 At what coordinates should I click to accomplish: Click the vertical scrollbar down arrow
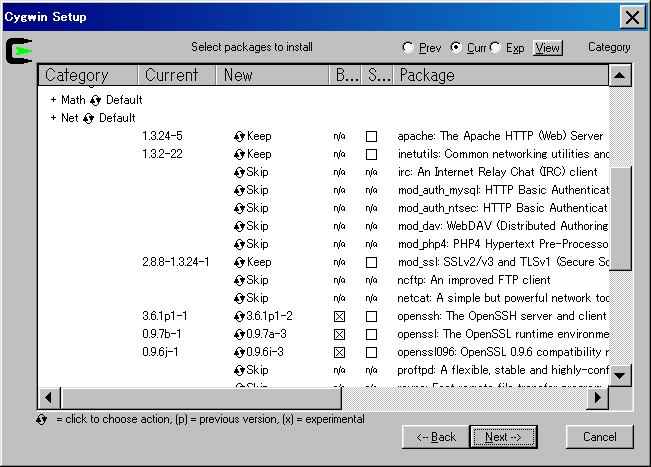pyautogui.click(x=620, y=376)
